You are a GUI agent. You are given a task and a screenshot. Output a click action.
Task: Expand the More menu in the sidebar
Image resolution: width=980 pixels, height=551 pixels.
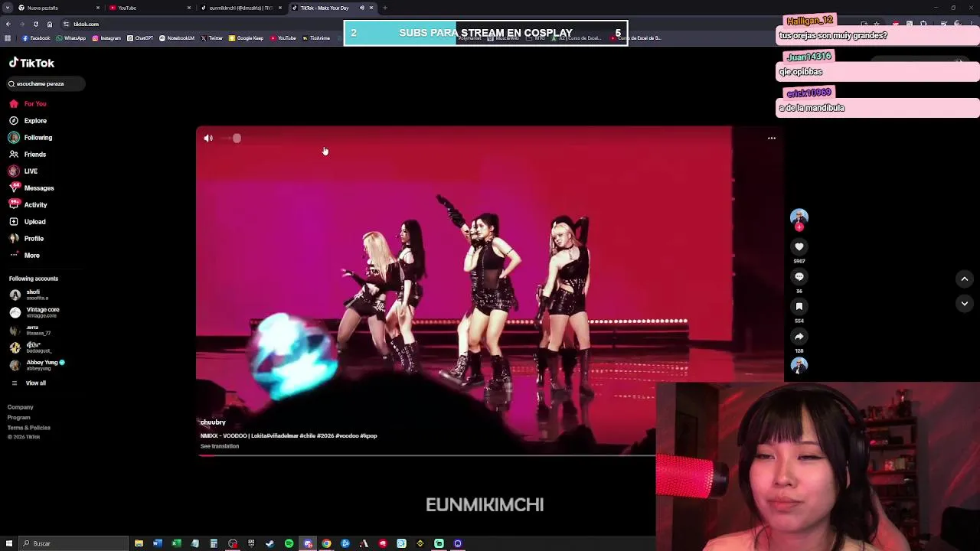24,255
